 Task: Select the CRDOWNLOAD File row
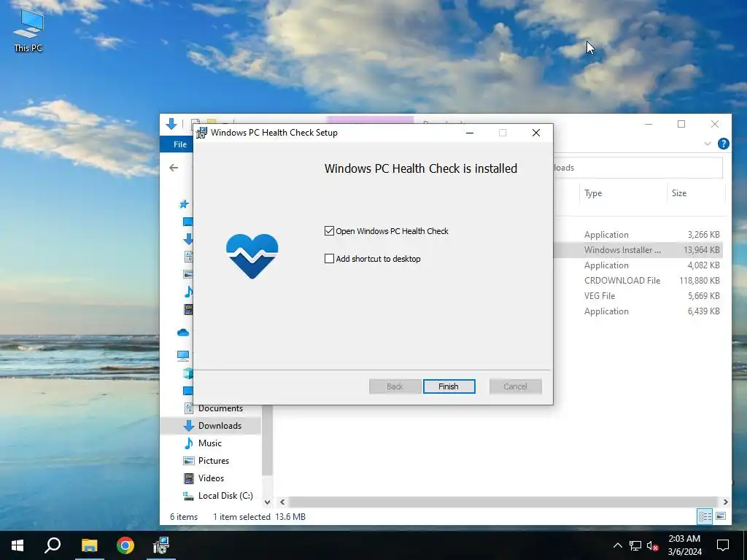pyautogui.click(x=638, y=281)
